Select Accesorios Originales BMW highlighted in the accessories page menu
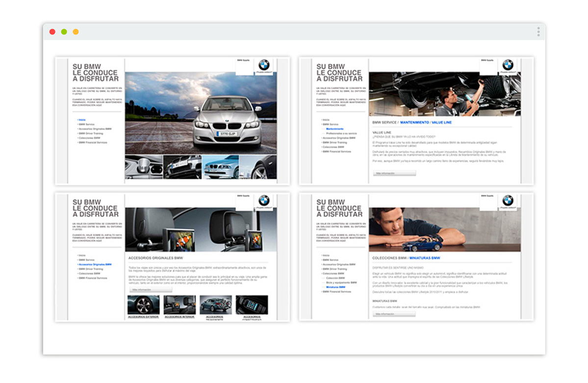This screenshot has height=383, width=588. [95, 265]
